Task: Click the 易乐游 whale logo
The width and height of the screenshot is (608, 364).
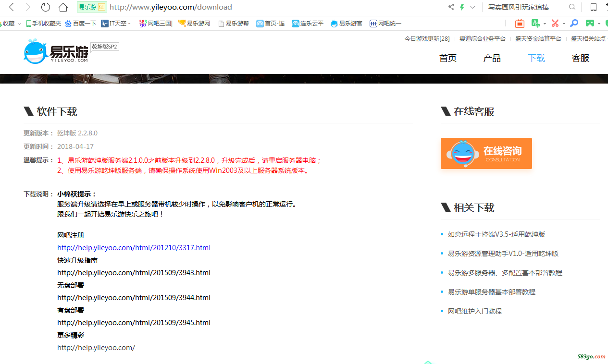Action: click(56, 52)
